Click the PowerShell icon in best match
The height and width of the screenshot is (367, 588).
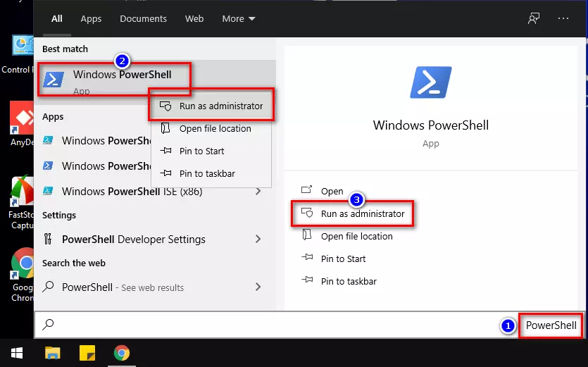(54, 80)
